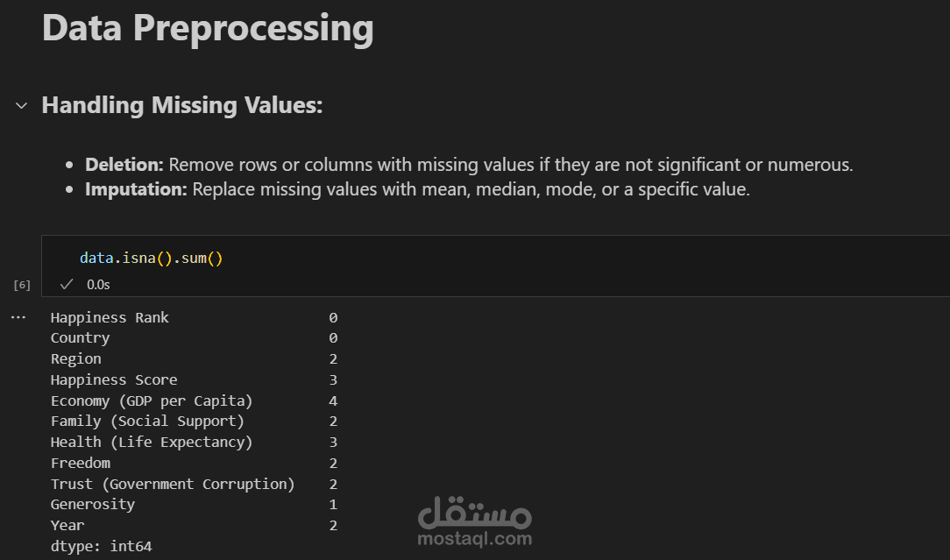
Task: Click the 0.0s execution time label
Action: click(98, 285)
